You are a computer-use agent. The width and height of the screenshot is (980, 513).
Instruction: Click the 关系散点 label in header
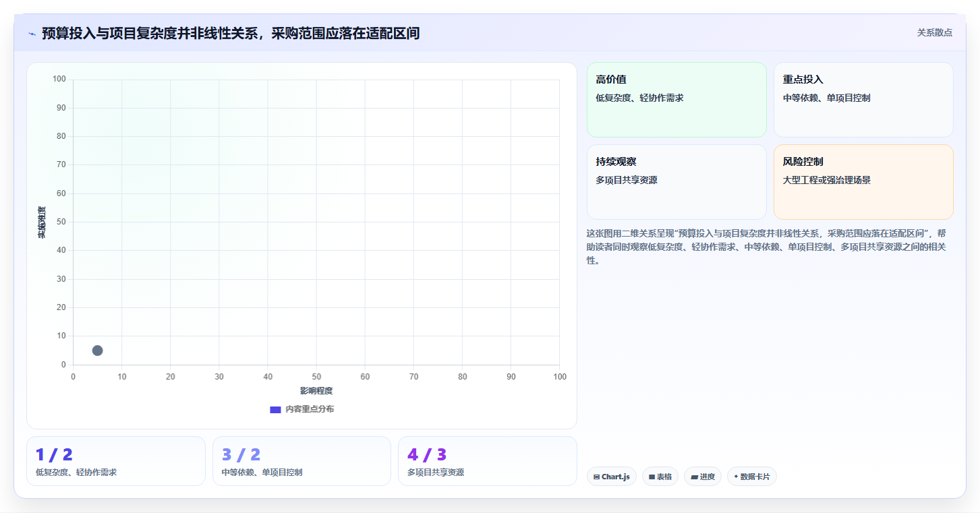934,32
